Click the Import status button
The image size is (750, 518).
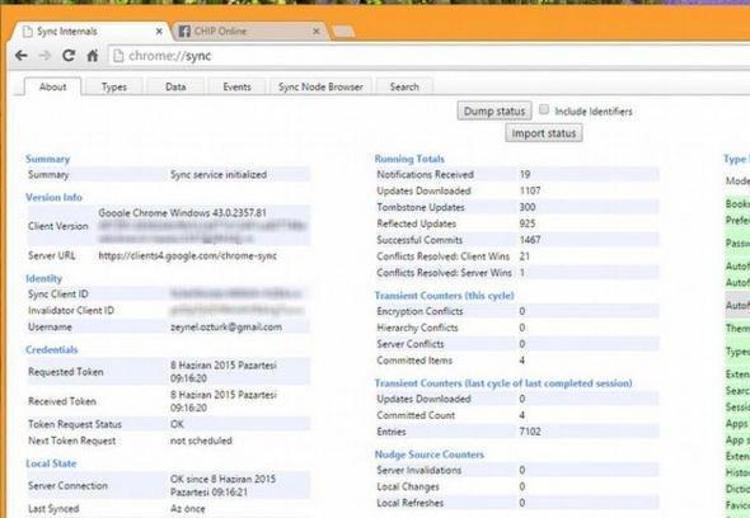point(544,133)
